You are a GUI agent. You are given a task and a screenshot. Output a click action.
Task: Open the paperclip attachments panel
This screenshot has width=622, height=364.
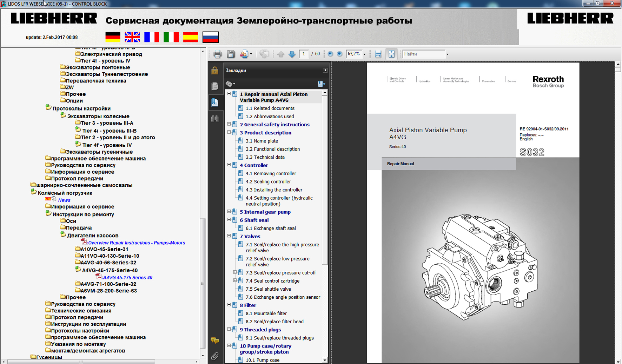[215, 356]
